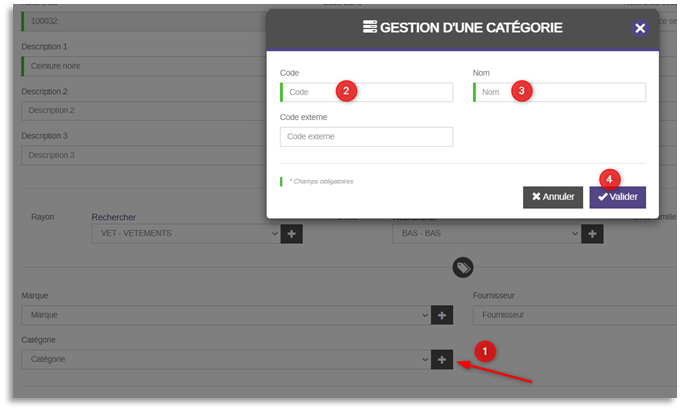Click the round tag icon
This screenshot has height=411, width=681.
(462, 267)
